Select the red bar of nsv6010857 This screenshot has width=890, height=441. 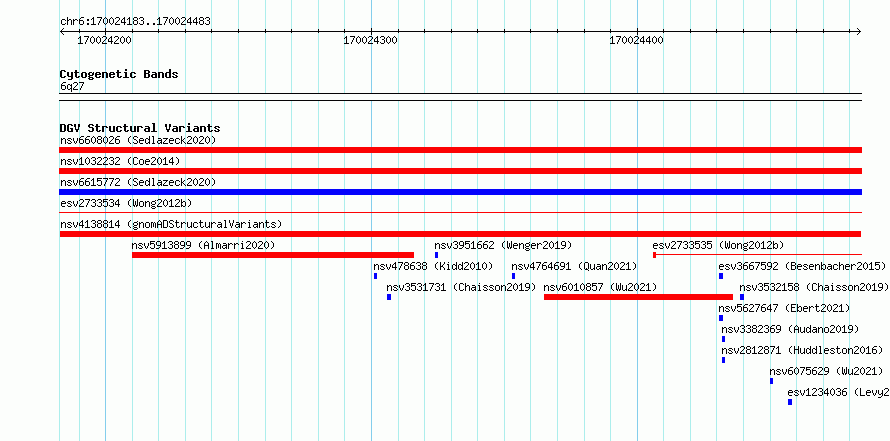pos(639,297)
